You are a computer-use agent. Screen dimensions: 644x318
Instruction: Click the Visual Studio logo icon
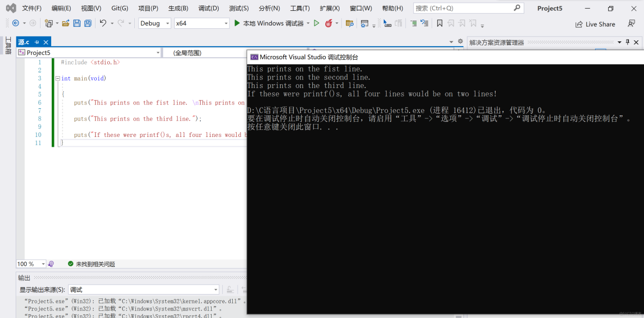click(x=11, y=8)
